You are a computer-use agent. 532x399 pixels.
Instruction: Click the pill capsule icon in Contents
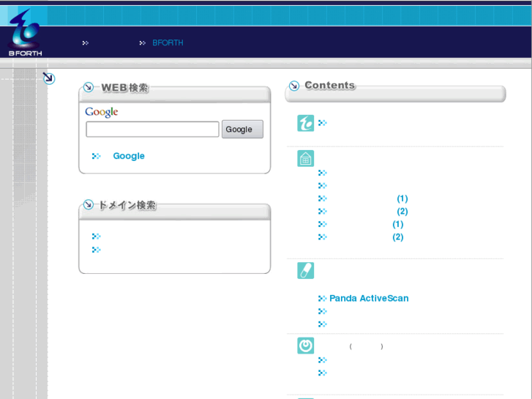click(x=306, y=271)
